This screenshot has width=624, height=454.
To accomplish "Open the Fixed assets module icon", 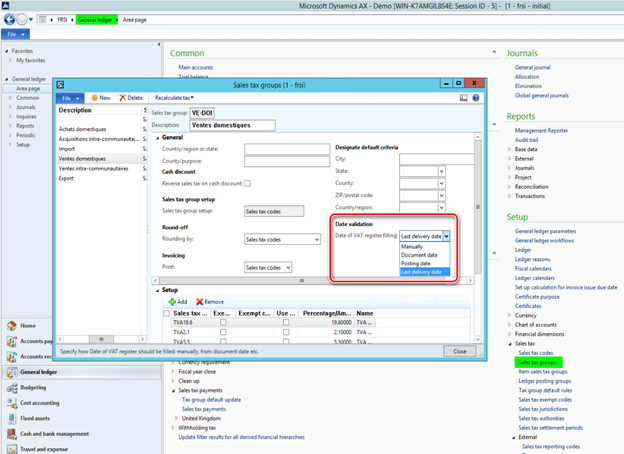I will point(12,419).
